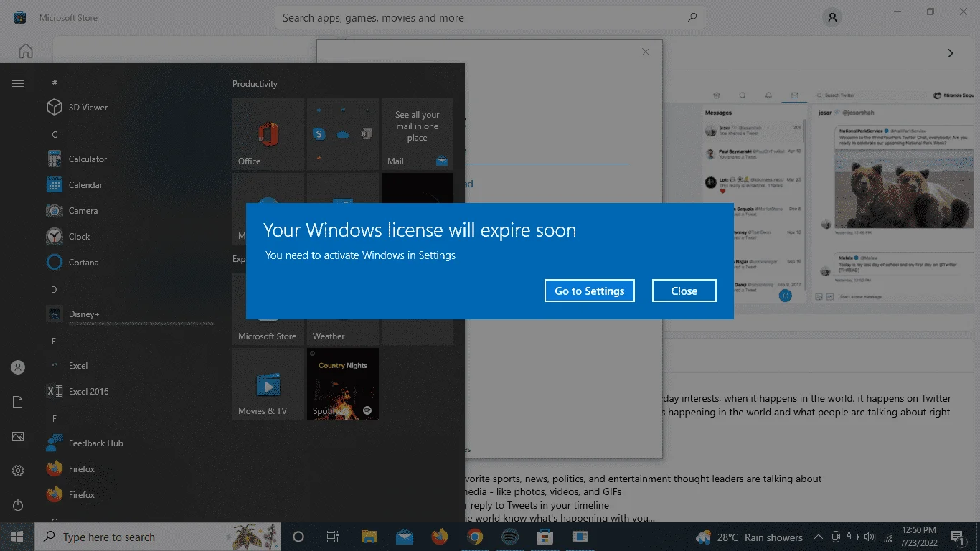Jump to the letter C section header
The image size is (980, 551).
point(55,134)
